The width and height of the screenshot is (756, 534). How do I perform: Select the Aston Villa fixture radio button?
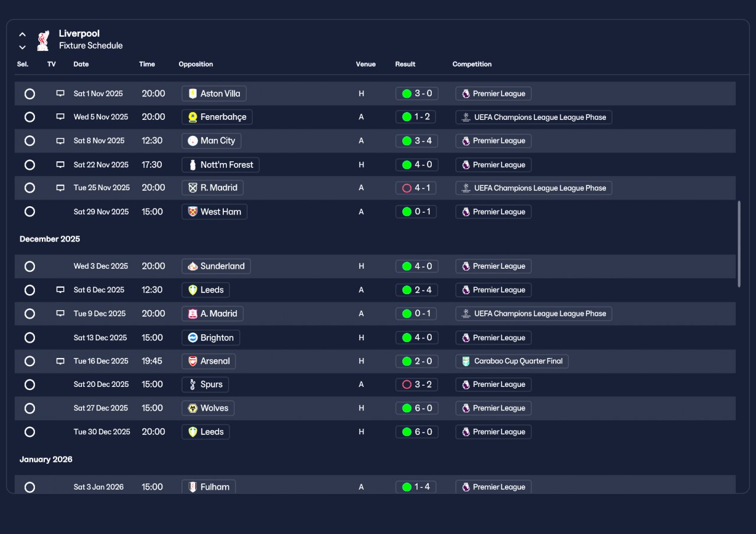tap(30, 94)
